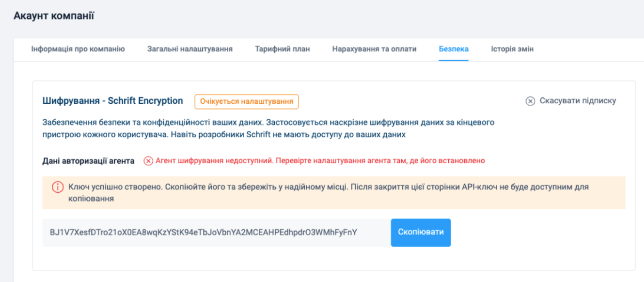Switch to the 'Безпека' tab

click(x=453, y=48)
